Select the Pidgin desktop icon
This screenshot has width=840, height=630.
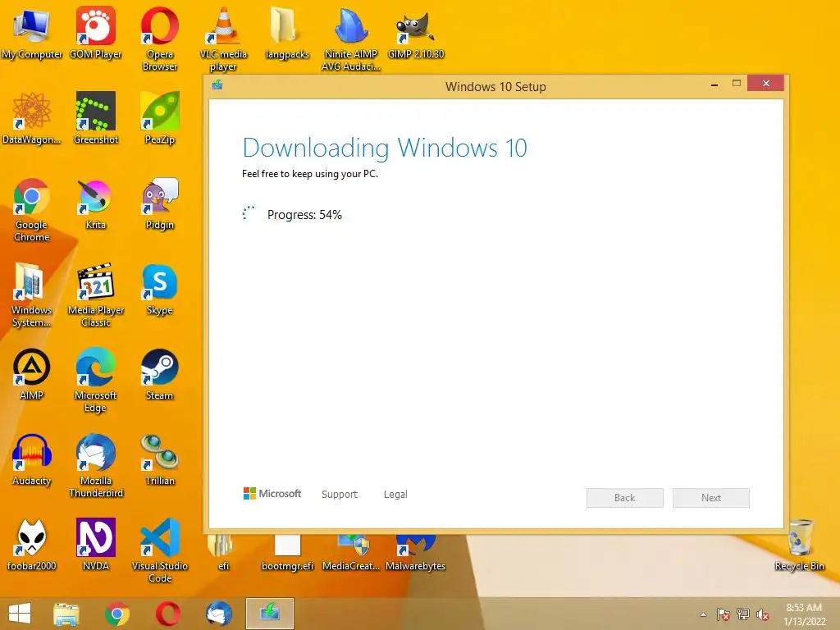pos(160,203)
